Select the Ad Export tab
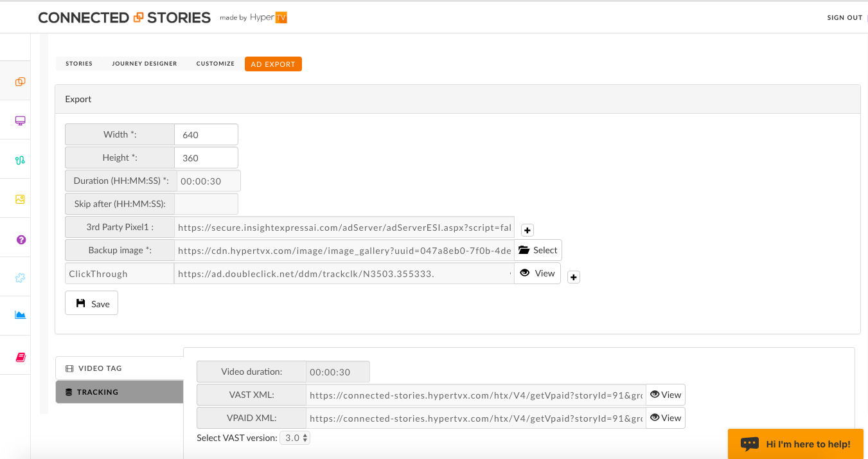 [273, 64]
